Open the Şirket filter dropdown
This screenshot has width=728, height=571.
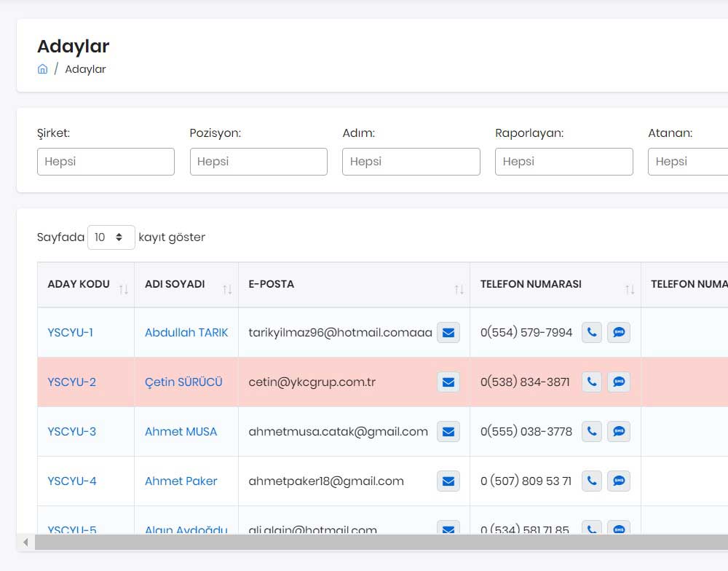tap(106, 162)
